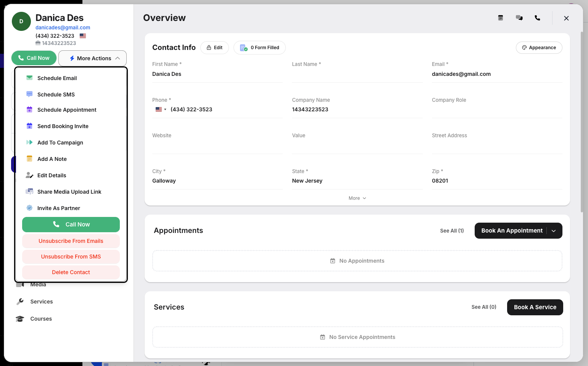Click the Edit button beside Contact Info
The width and height of the screenshot is (588, 366).
tap(214, 48)
